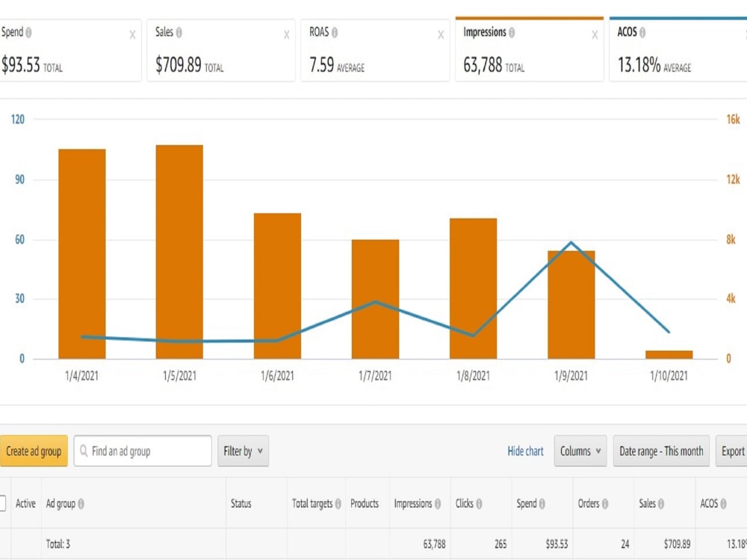The image size is (747, 560).
Task: Select the Impressions metric card
Action: (530, 49)
